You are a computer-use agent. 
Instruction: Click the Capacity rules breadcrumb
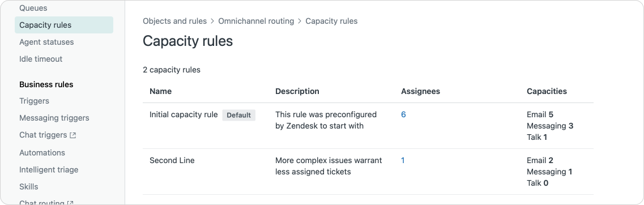[x=331, y=21]
